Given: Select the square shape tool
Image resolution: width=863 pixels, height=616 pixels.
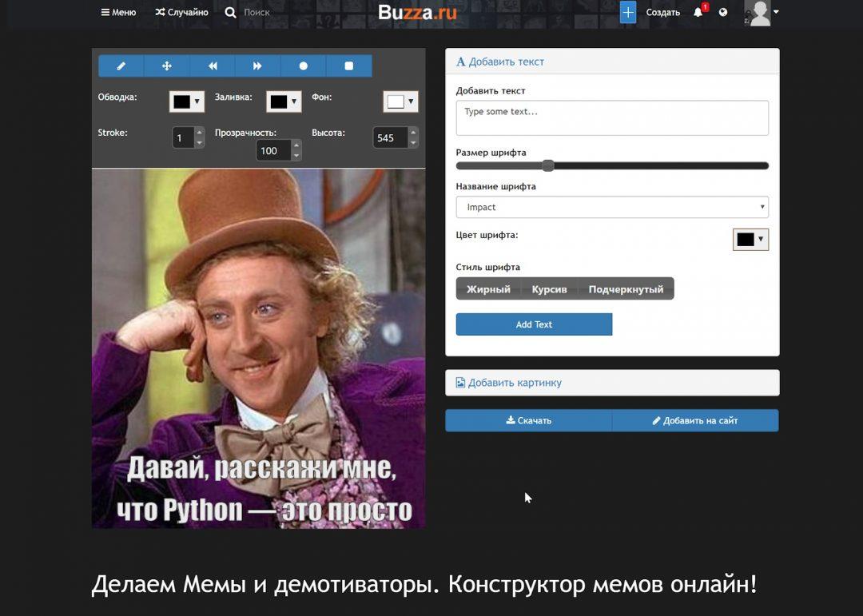Looking at the screenshot, I should 349,66.
